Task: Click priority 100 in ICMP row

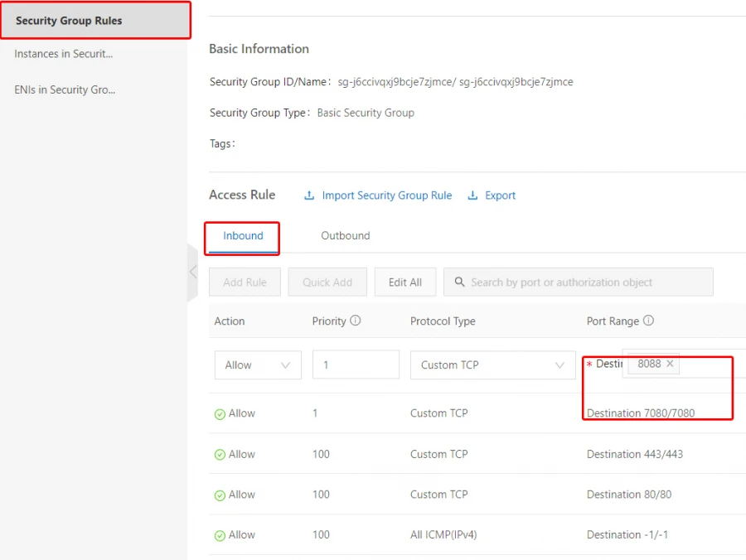Action: pos(321,535)
